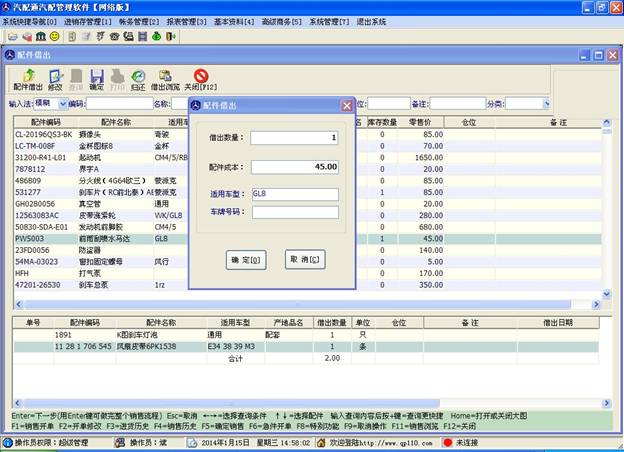Viewport: 624px width, 452px height.
Task: Open 借出浏览 browse icon
Action: [165, 79]
